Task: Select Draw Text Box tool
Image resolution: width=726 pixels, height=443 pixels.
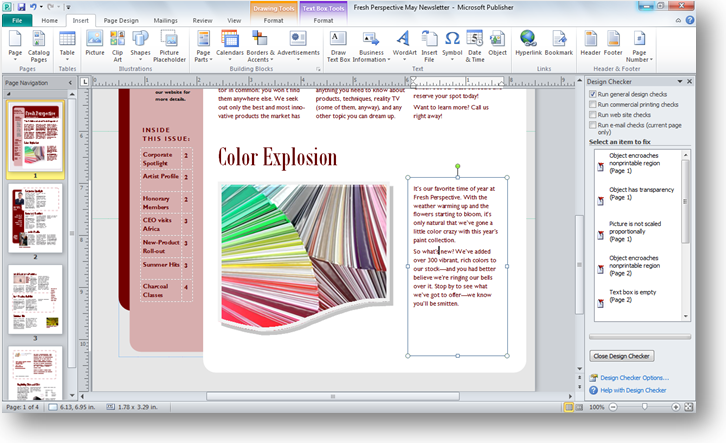Action: coord(338,46)
